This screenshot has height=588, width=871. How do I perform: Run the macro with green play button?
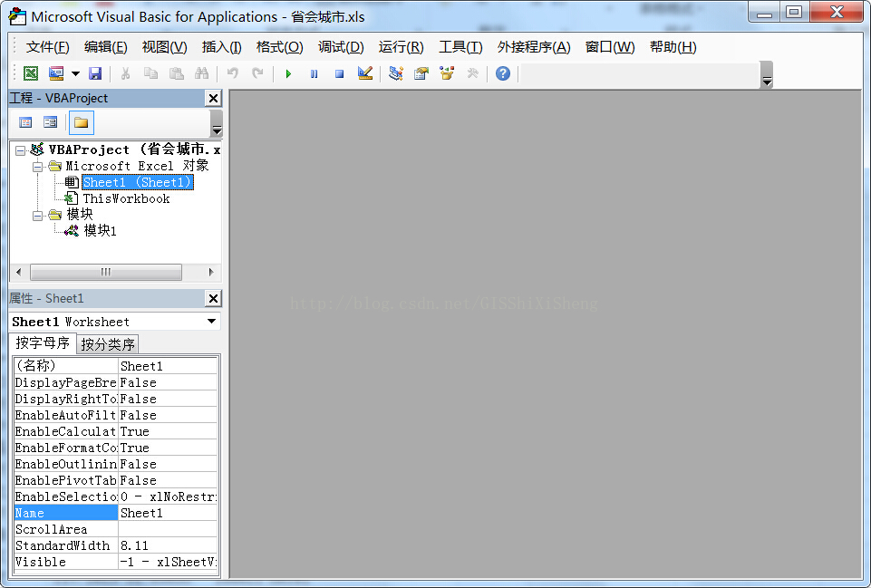click(x=288, y=73)
